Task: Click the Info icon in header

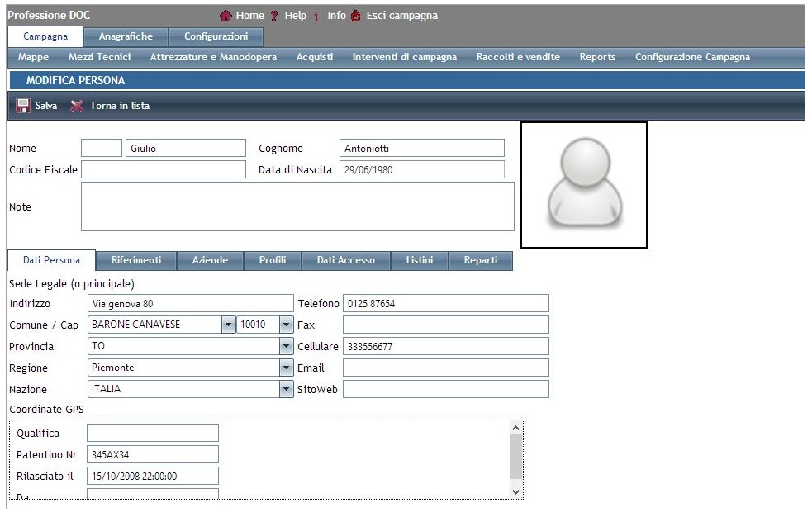Action: 317,16
